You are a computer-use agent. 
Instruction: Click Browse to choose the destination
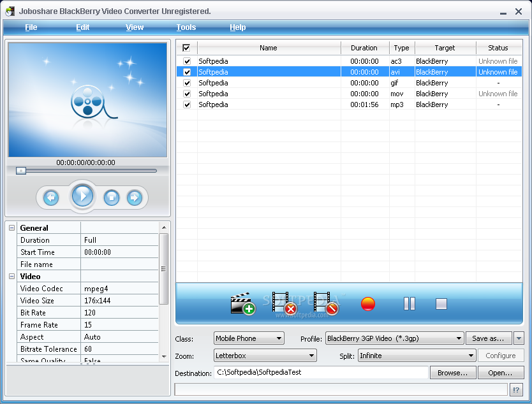click(x=453, y=373)
